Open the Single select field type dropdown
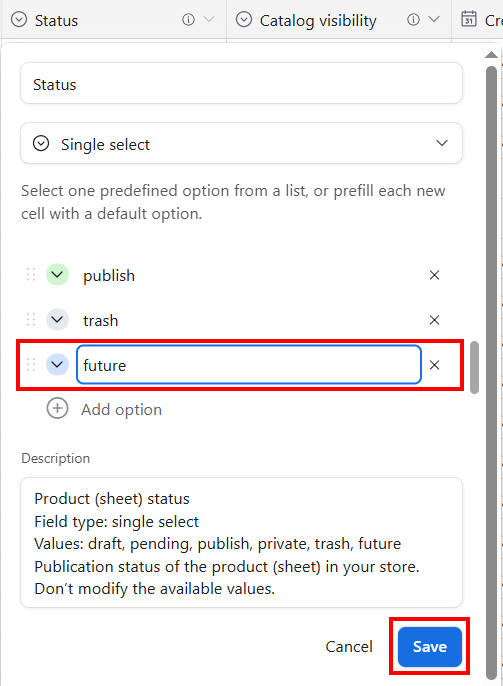The height and width of the screenshot is (686, 503). tap(241, 144)
